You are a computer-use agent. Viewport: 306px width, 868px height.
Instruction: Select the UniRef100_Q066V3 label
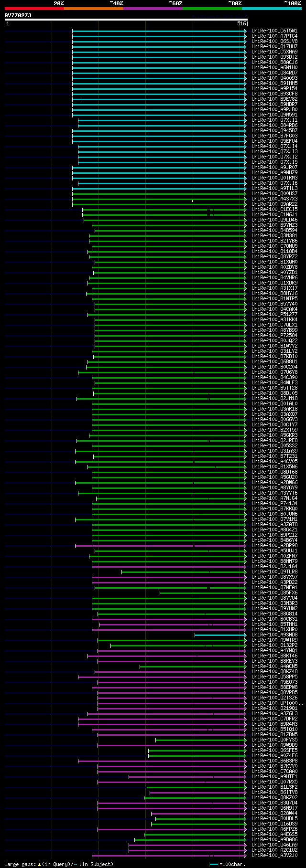tap(274, 420)
